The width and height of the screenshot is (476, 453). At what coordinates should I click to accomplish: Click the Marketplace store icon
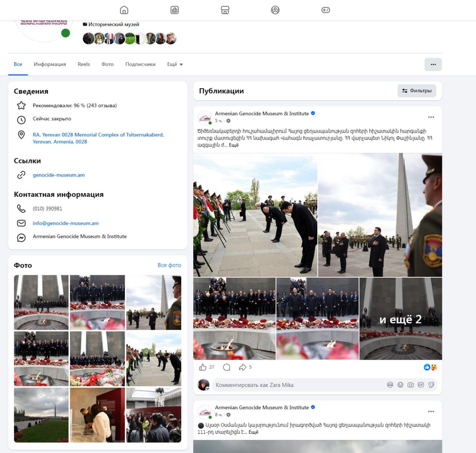[225, 10]
